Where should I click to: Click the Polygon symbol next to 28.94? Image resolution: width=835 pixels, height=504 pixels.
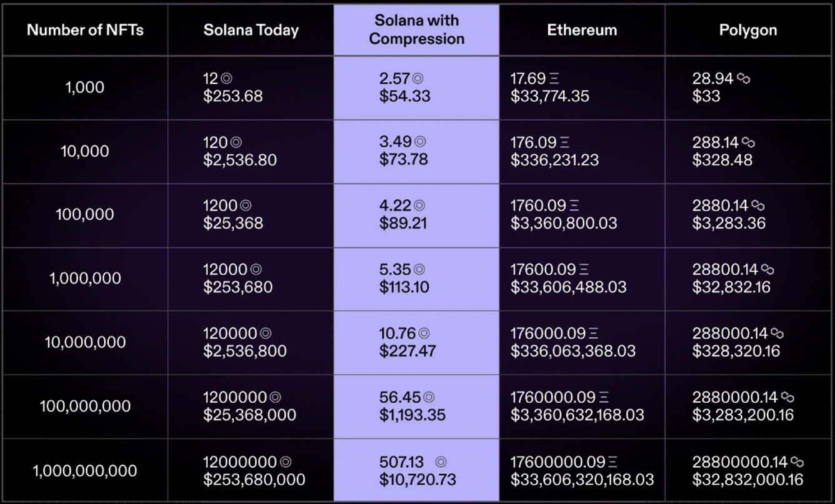[743, 79]
